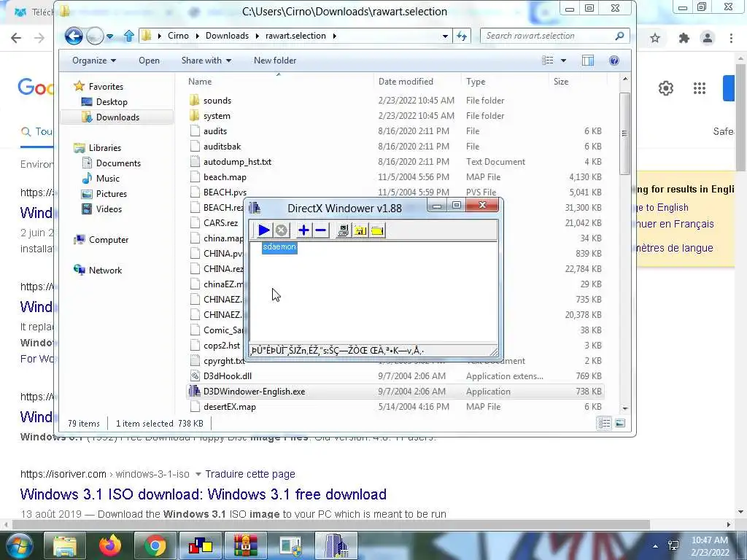Screen dimensions: 747x560
Task: Open the Share with dropdown
Action: pyautogui.click(x=206, y=61)
